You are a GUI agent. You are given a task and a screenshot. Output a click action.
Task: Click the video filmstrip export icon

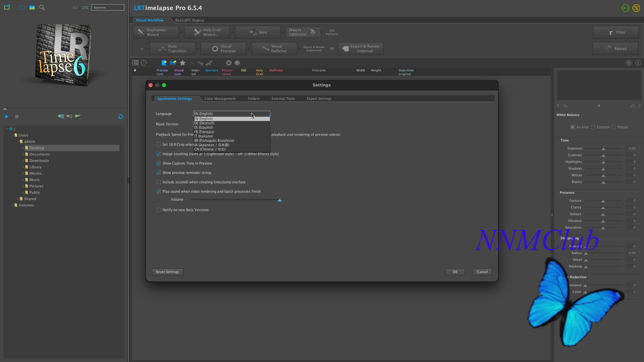(173, 63)
